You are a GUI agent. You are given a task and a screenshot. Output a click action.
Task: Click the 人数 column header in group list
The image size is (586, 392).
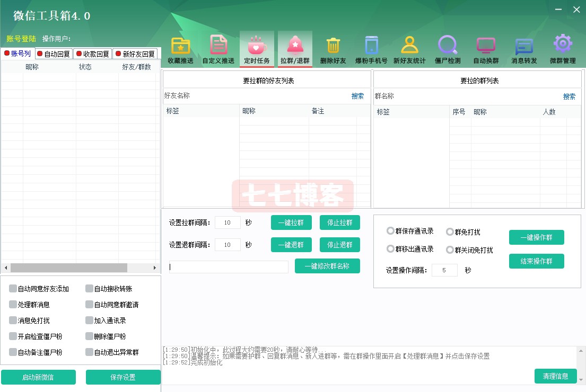pos(549,112)
